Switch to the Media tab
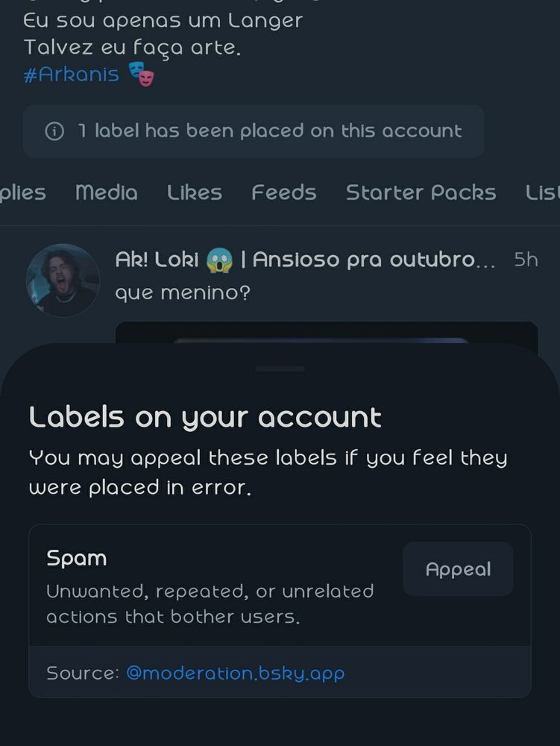 click(107, 192)
